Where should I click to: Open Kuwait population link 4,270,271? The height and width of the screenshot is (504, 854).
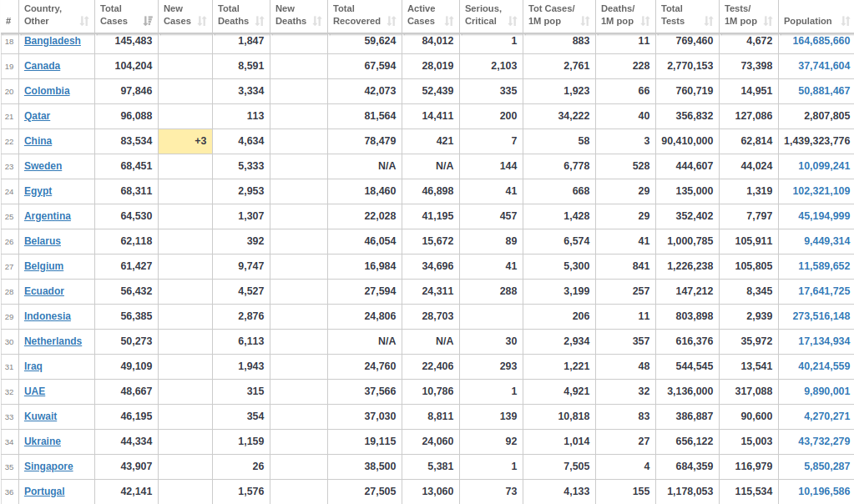coord(826,416)
